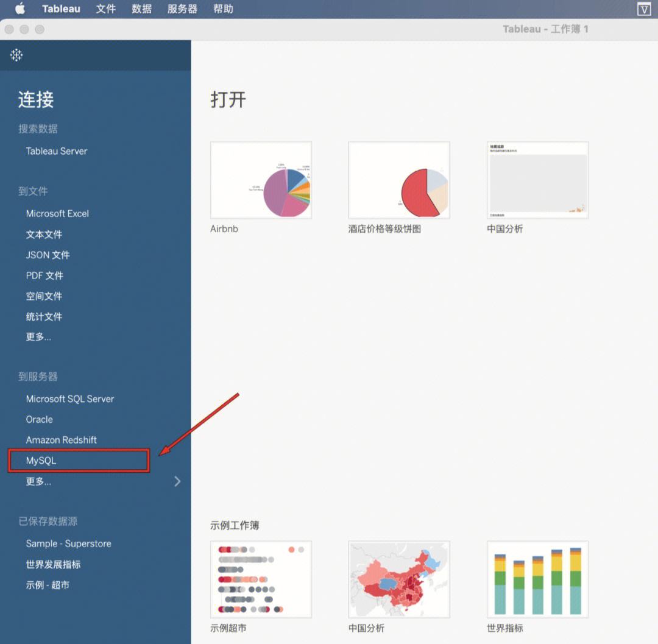Click 更多... under 到服务器
This screenshot has width=658, height=644.
click(x=38, y=481)
